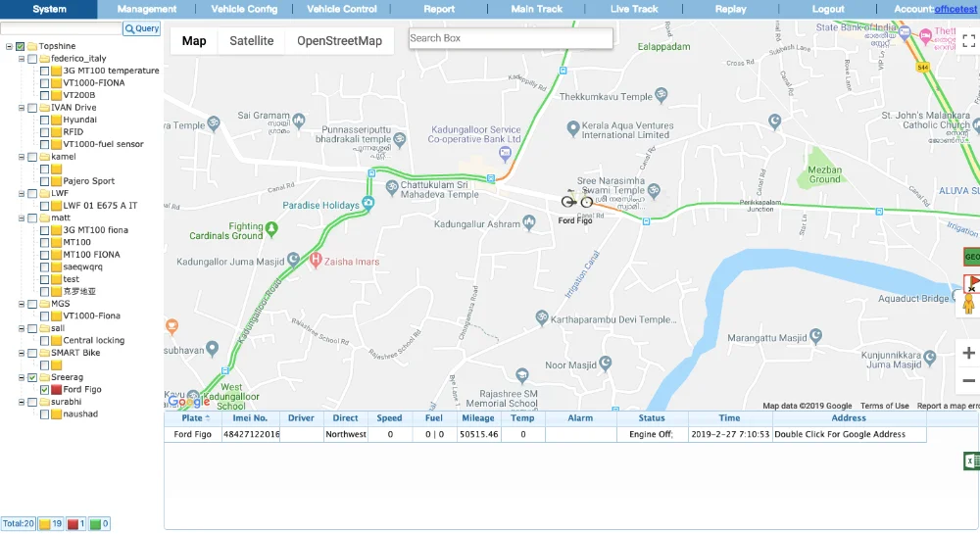
Task: Click the Street View pegman icon
Action: 969,303
